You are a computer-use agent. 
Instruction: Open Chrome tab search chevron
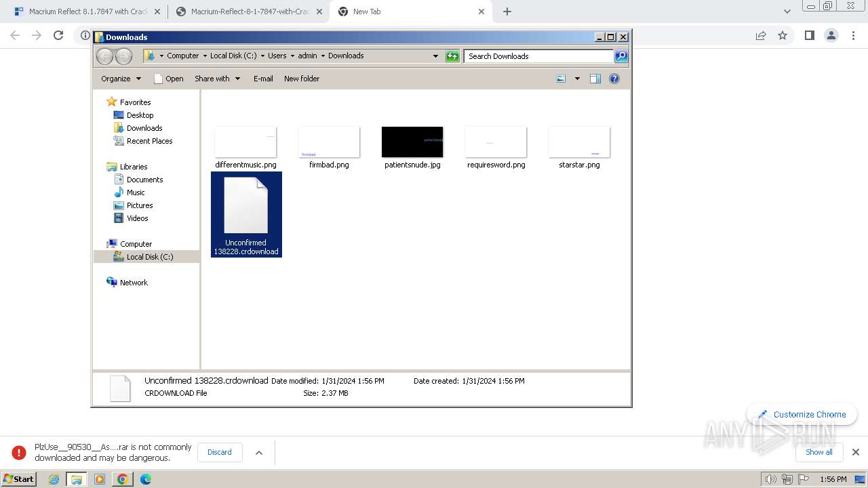click(787, 12)
